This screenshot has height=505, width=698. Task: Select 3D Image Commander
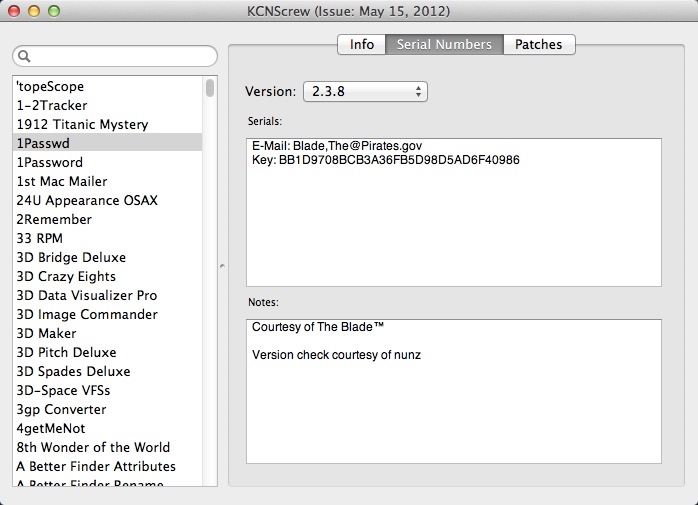[107, 314]
